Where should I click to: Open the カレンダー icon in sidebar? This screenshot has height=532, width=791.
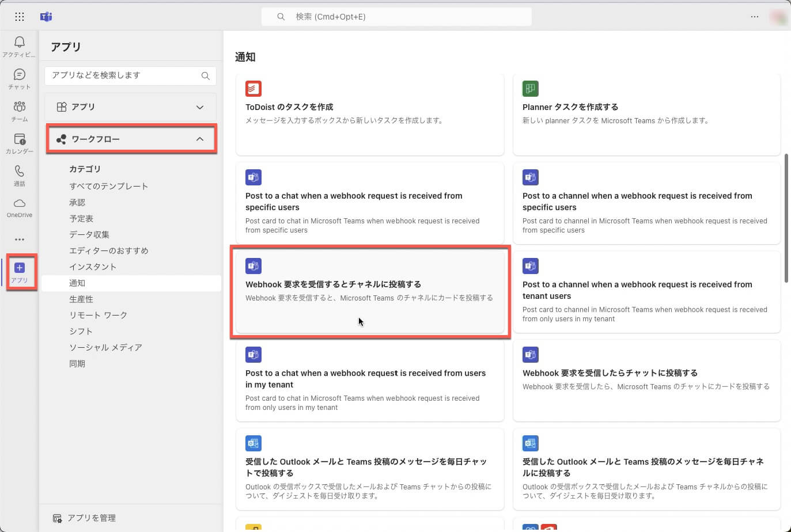point(20,139)
